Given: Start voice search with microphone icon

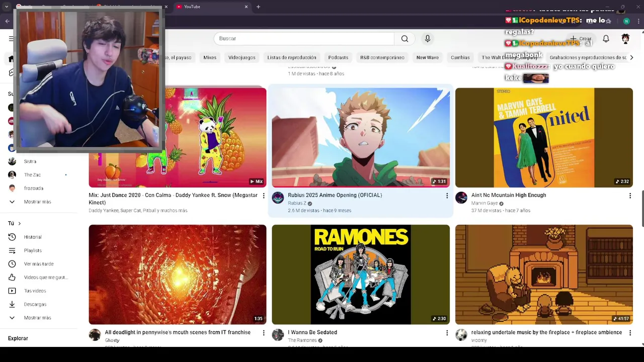Looking at the screenshot, I should click(428, 39).
